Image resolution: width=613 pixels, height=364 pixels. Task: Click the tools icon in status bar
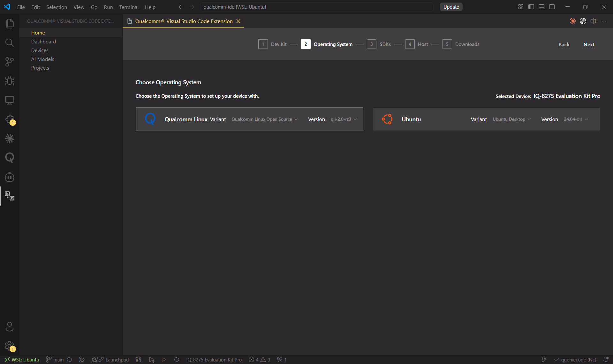point(138,360)
